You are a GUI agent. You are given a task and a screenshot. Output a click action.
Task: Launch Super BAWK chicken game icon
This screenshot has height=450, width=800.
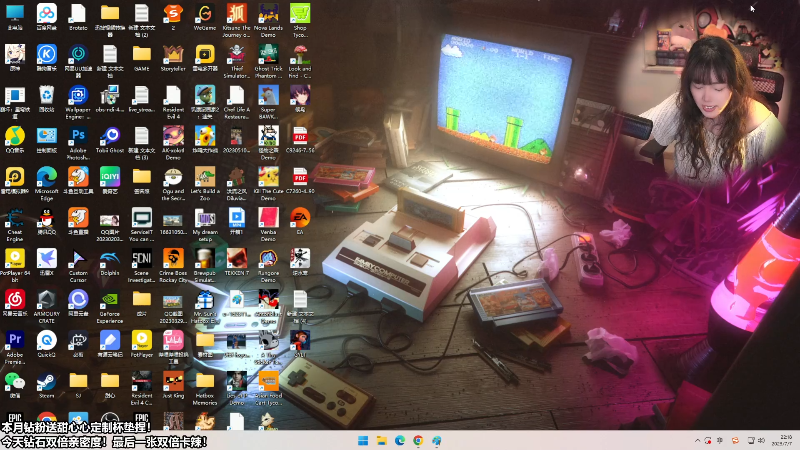(268, 102)
